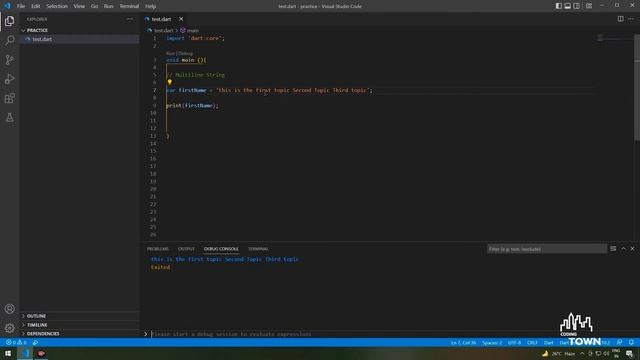Open the feedback icon in status bar
Screen dimensions: 640x360
pos(620,342)
